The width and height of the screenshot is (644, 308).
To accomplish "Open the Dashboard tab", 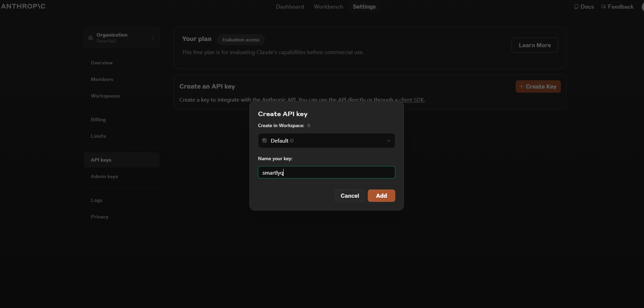I will click(x=290, y=7).
